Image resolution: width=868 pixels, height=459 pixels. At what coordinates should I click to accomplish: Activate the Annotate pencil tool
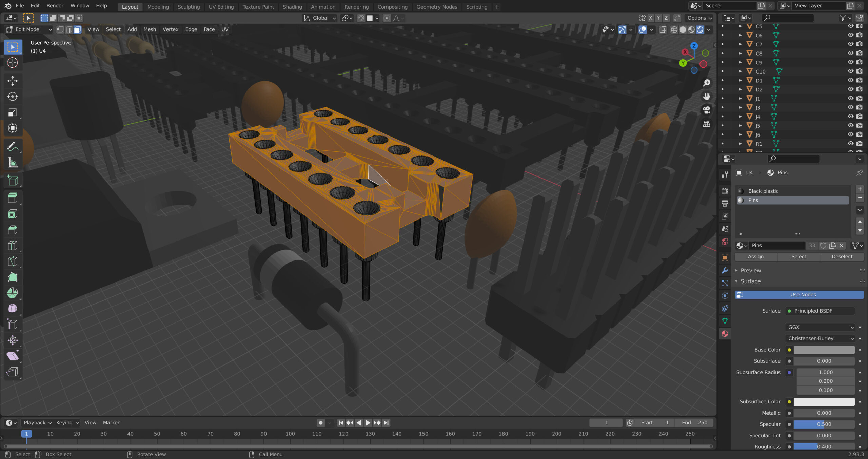[13, 146]
